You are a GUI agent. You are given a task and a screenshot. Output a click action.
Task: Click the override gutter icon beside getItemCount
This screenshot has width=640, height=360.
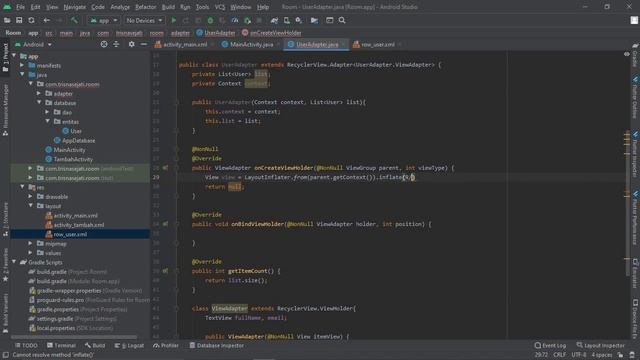[x=165, y=271]
